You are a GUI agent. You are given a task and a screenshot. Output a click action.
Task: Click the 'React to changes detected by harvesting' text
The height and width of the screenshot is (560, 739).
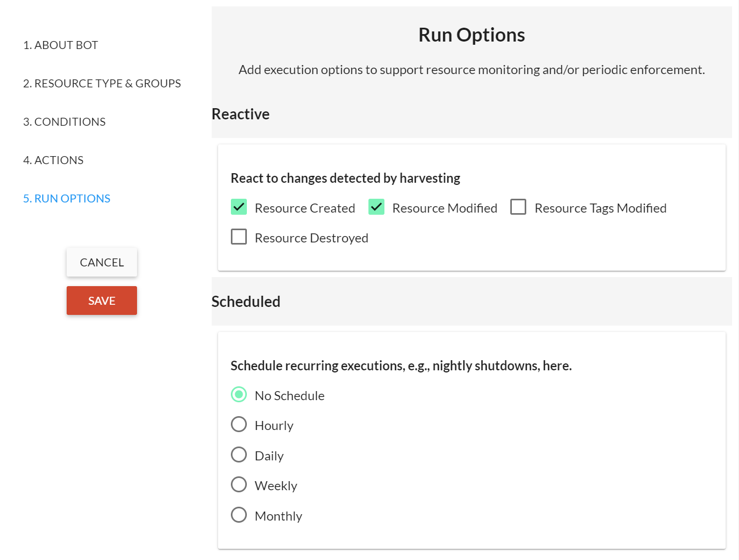click(x=346, y=178)
